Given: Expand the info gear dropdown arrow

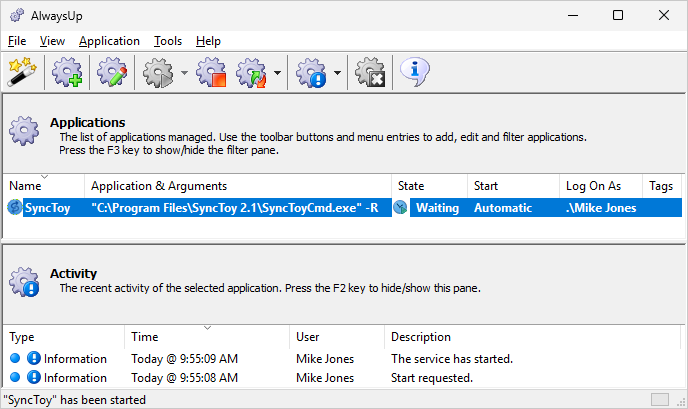Looking at the screenshot, I should pyautogui.click(x=337, y=73).
